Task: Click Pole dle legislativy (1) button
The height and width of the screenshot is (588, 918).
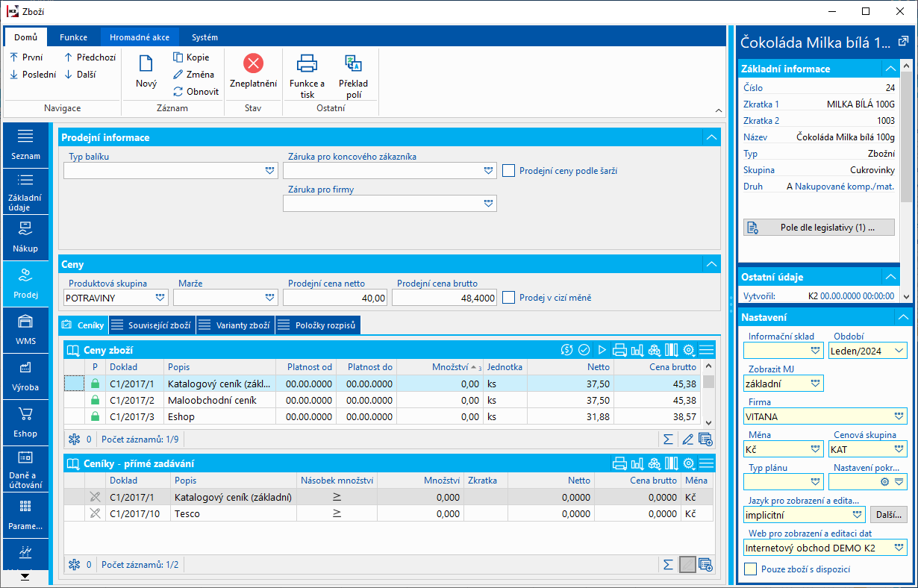Action: (819, 228)
